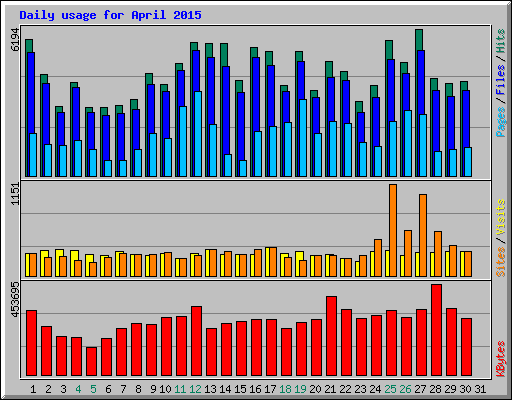Click the tallest green hits bar on day 27
This screenshot has height=400, width=512.
click(x=419, y=40)
